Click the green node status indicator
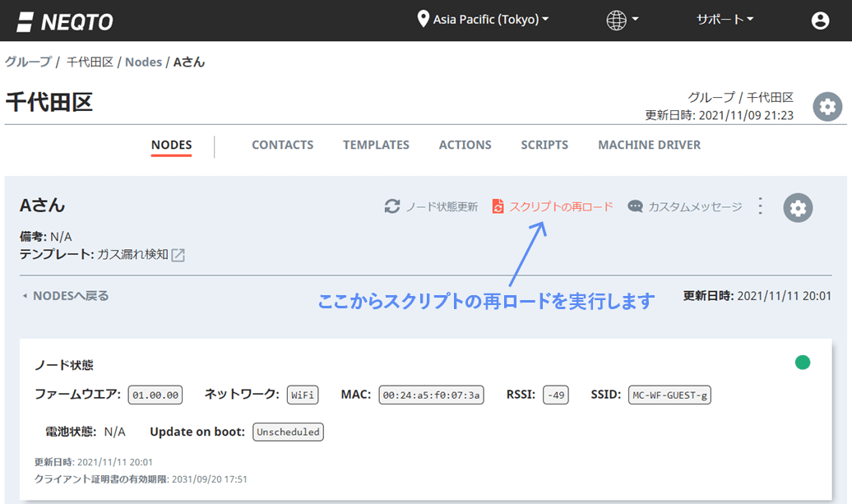Image resolution: width=852 pixels, height=504 pixels. (803, 362)
